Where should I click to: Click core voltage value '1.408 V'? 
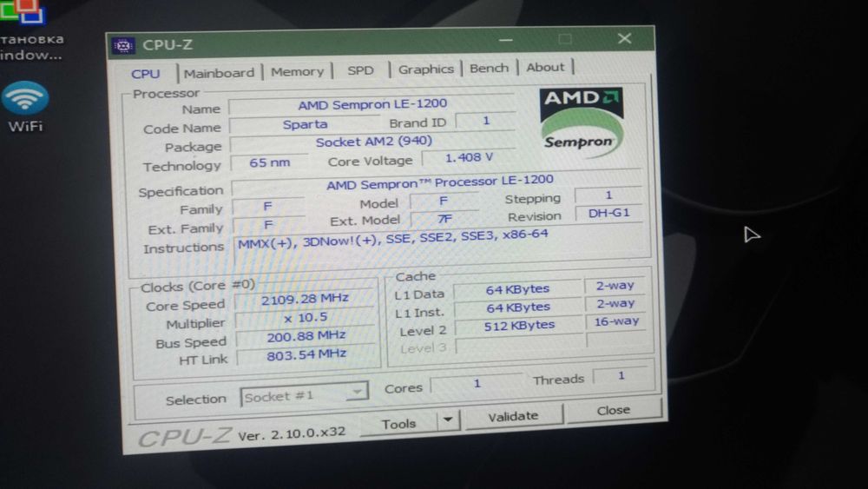tap(469, 158)
